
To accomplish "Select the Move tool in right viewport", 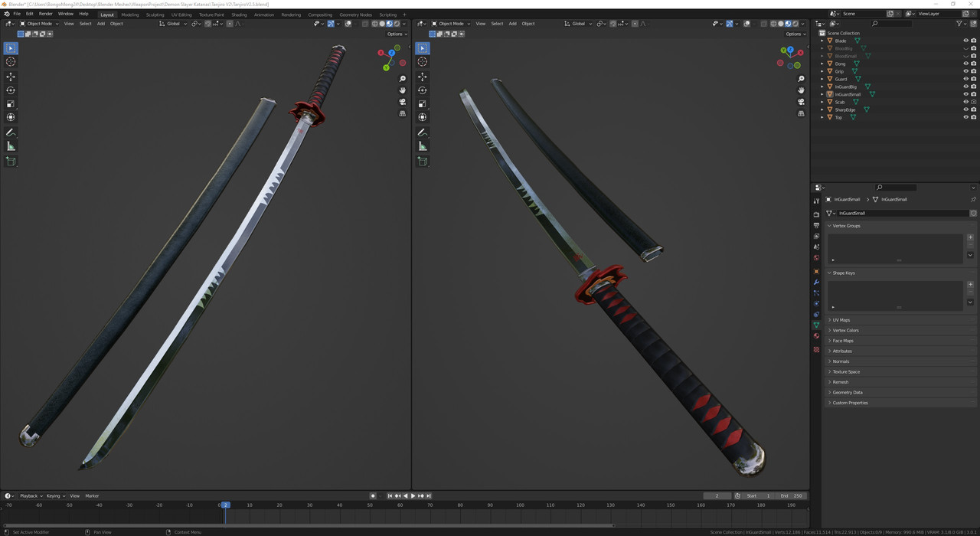I will 423,77.
